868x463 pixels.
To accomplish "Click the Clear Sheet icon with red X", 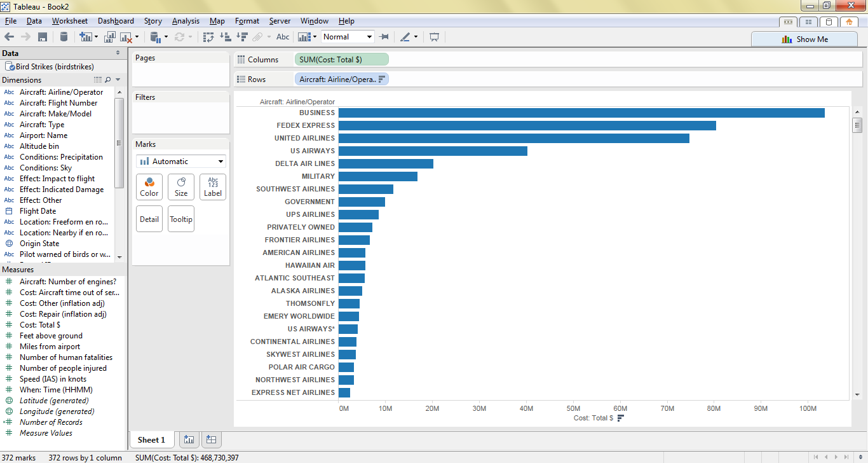I will [126, 37].
